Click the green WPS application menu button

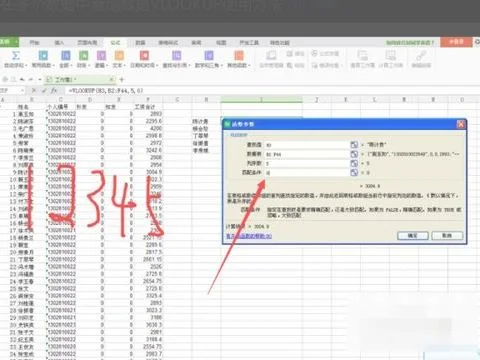click(x=9, y=42)
